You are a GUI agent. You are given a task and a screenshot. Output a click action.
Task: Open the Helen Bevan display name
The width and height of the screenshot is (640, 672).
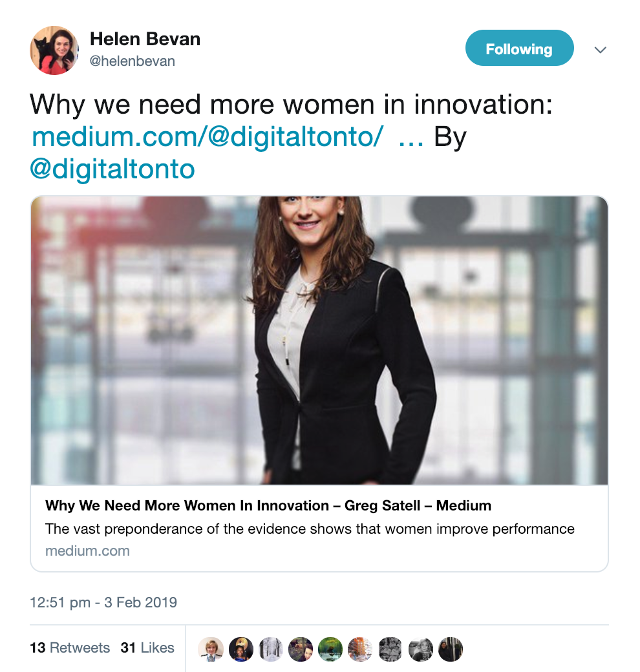click(145, 39)
